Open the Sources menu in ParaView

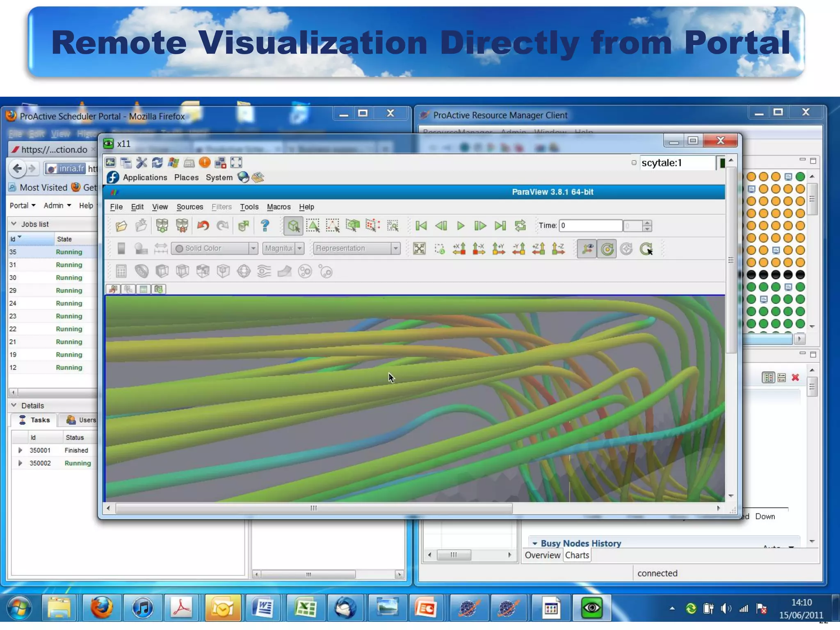coord(189,207)
